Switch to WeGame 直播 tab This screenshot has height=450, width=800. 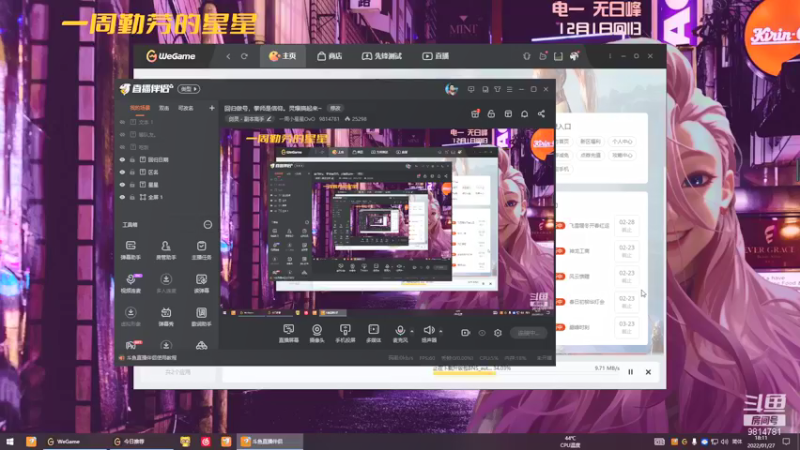[436, 56]
